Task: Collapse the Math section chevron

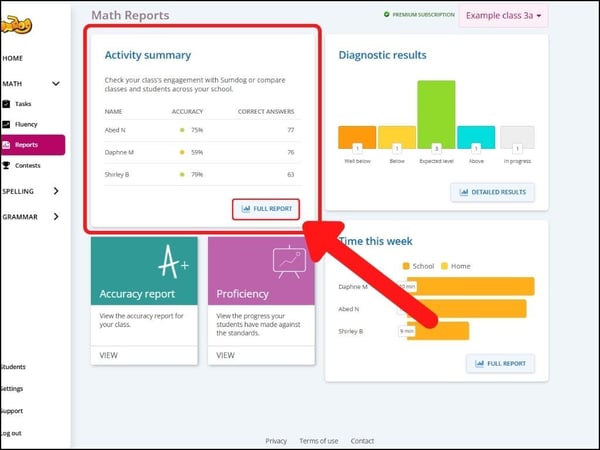Action: pyautogui.click(x=56, y=83)
